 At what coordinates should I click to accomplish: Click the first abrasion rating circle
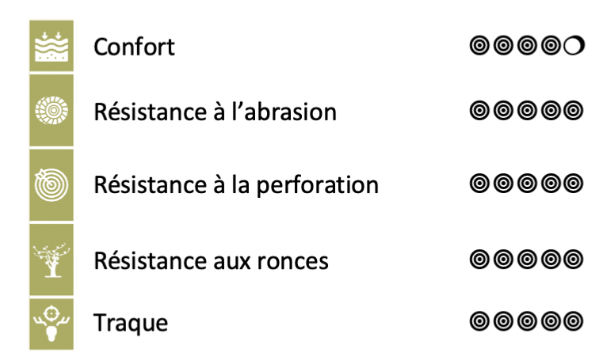[x=479, y=110]
